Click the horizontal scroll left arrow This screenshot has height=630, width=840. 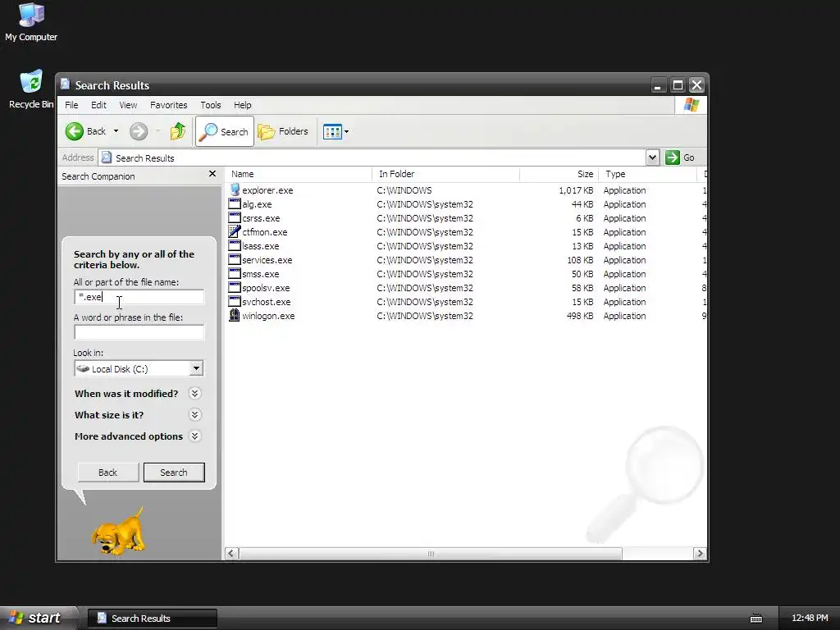(x=231, y=554)
